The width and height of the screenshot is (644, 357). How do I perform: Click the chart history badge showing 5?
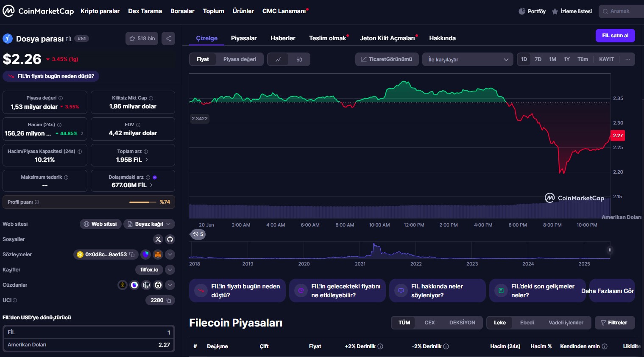pos(198,234)
